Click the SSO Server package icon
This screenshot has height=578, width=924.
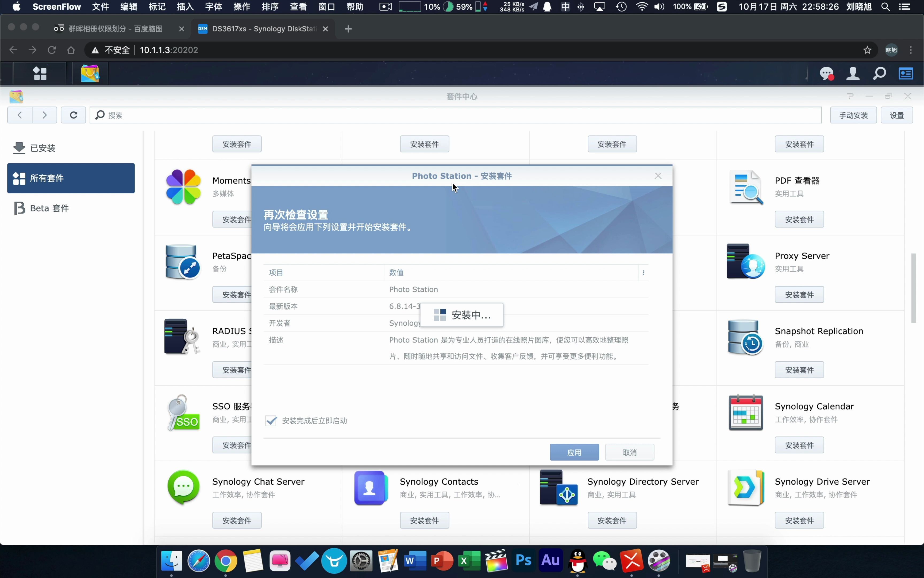183,412
